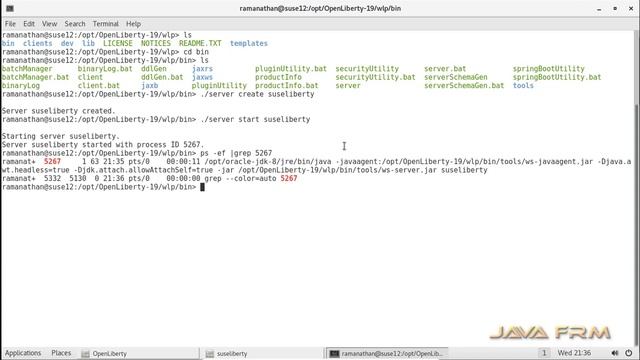Image resolution: width=640 pixels, height=360 pixels.
Task: Click 'client.bat' in listing
Action: (x=99, y=86)
